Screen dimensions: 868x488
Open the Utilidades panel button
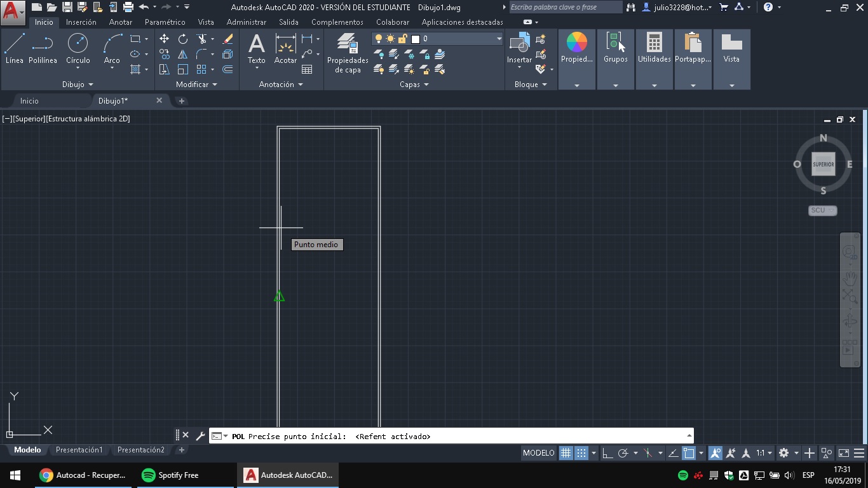654,59
